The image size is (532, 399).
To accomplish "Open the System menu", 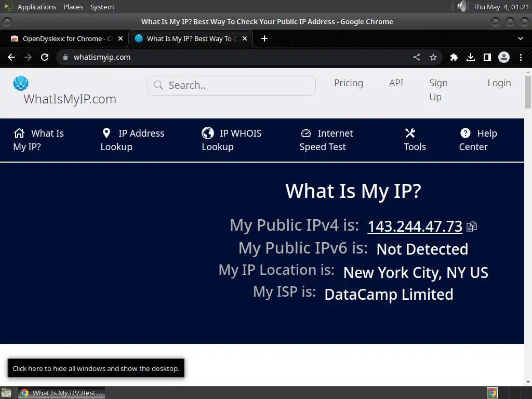I will pos(102,7).
